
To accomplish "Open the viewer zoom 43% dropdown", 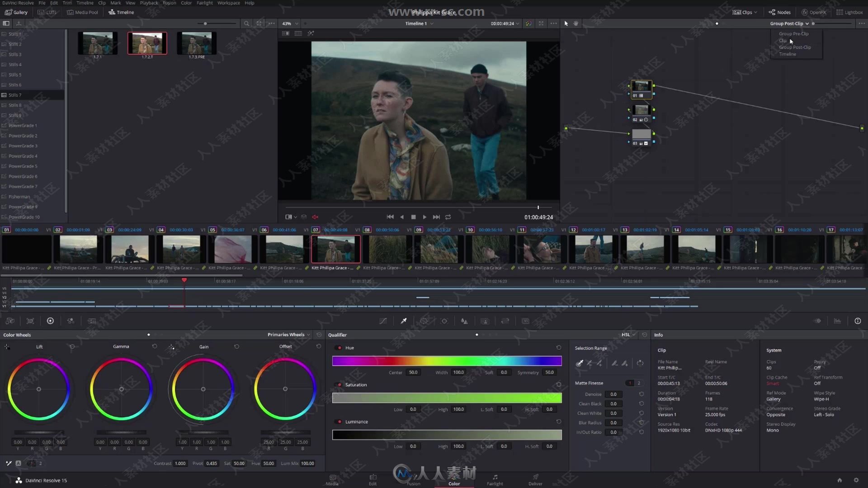I will point(290,23).
